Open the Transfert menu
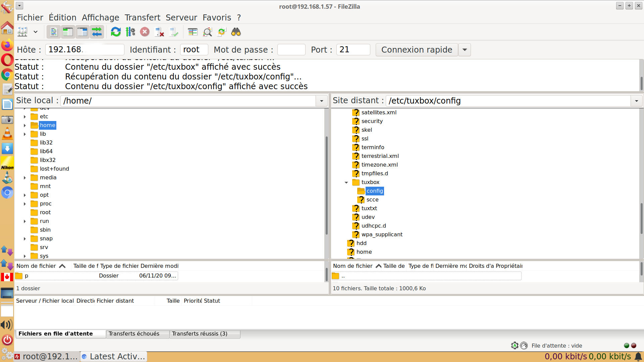The image size is (644, 362). [x=142, y=17]
